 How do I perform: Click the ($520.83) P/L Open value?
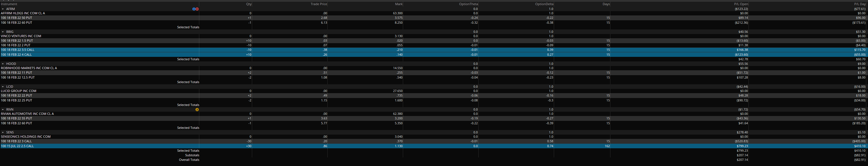[x=741, y=141]
